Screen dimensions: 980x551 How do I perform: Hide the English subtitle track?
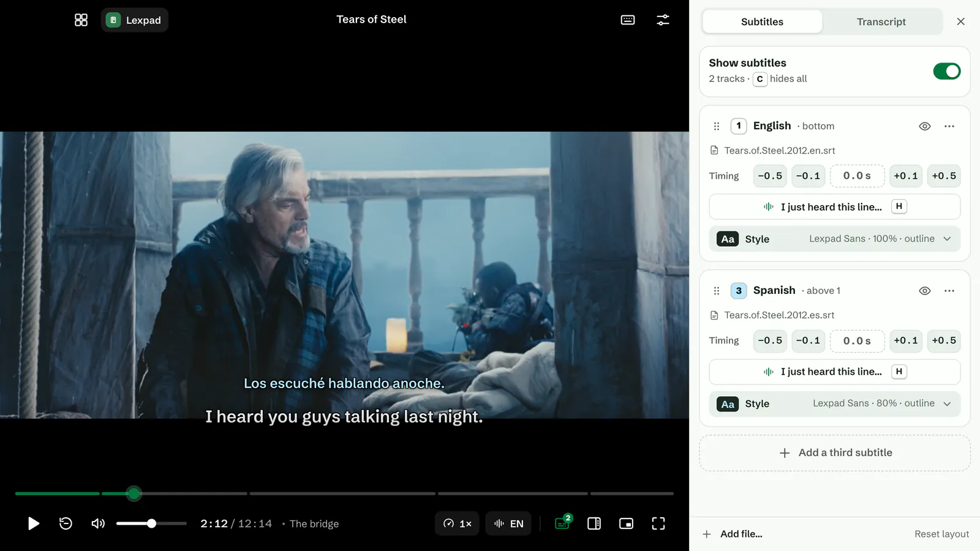(925, 126)
